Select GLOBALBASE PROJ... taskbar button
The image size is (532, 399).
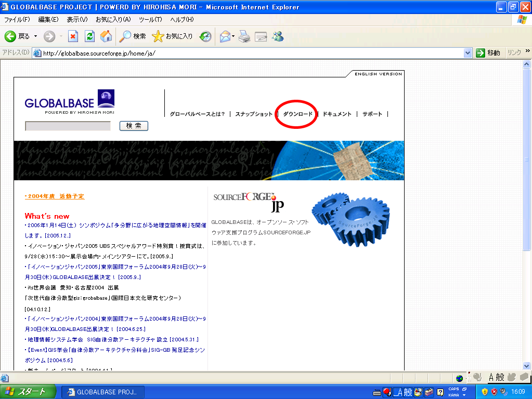(103, 392)
